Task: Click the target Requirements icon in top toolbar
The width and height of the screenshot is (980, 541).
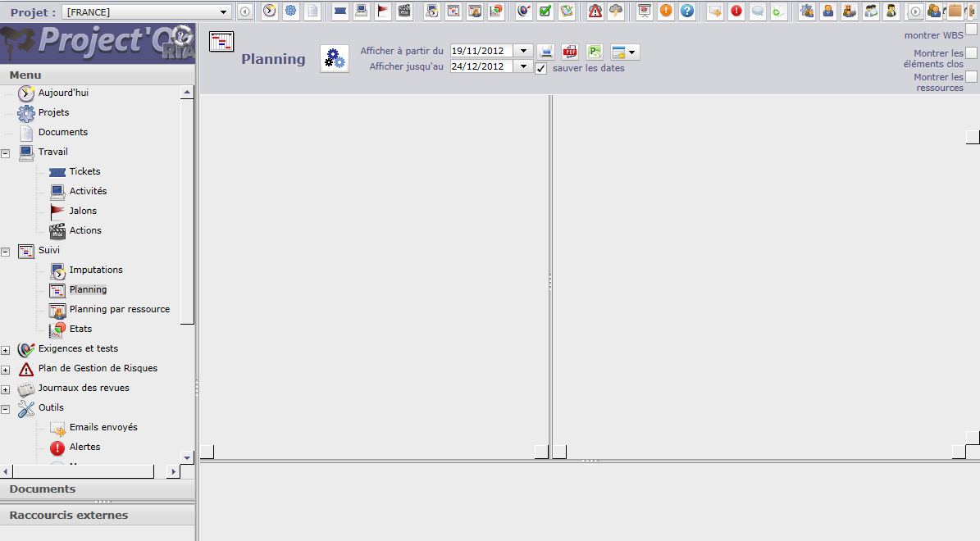Action: tap(524, 11)
